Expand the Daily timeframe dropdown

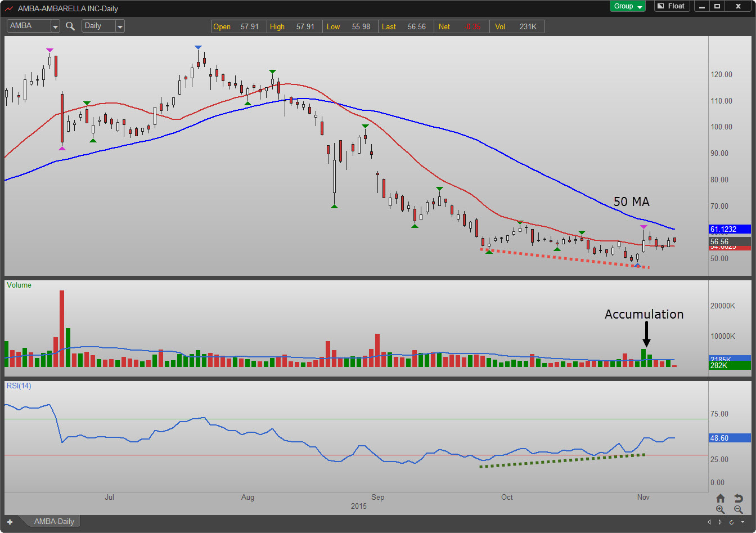coord(119,26)
